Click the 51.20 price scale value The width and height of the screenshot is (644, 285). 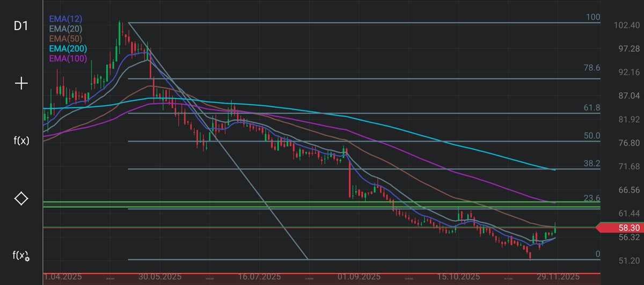(x=628, y=260)
